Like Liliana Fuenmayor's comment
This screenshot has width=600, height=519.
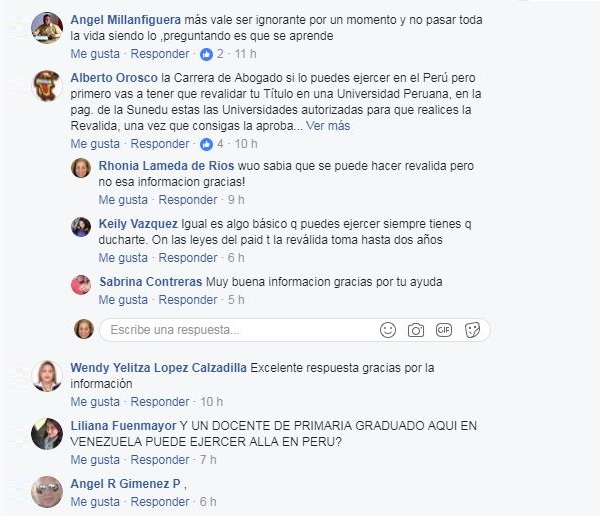click(x=95, y=460)
